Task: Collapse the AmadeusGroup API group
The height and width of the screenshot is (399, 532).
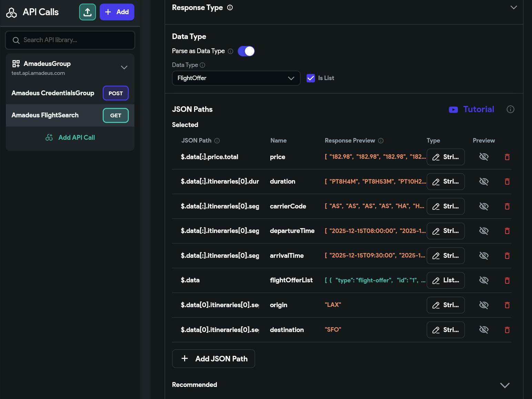Action: [x=124, y=68]
